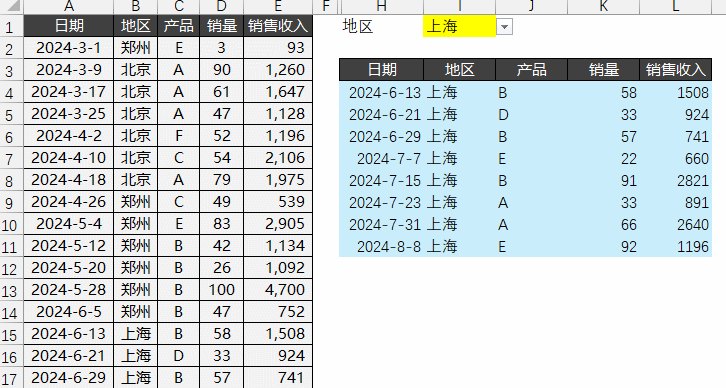Select 上海 cell in row 15 of source table
The width and height of the screenshot is (726, 388).
pyautogui.click(x=136, y=334)
